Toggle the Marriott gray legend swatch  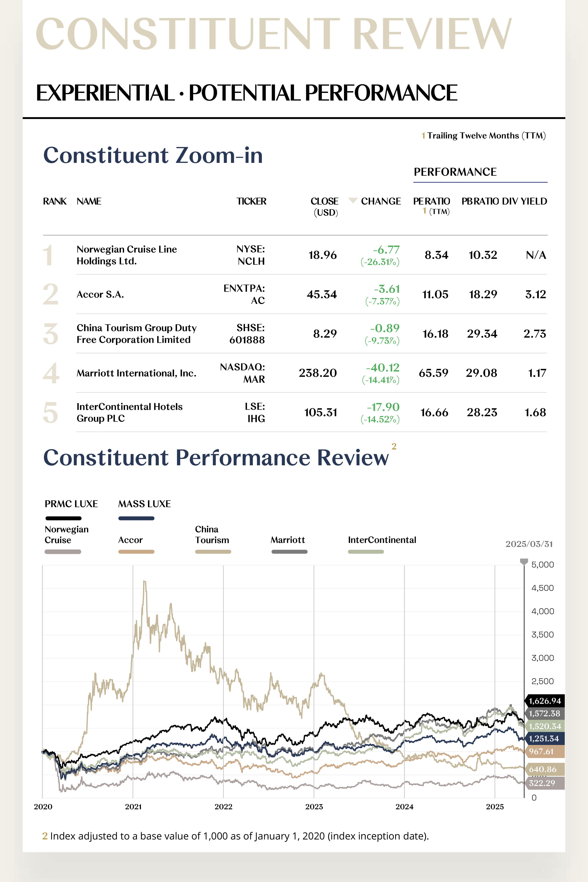click(x=289, y=552)
